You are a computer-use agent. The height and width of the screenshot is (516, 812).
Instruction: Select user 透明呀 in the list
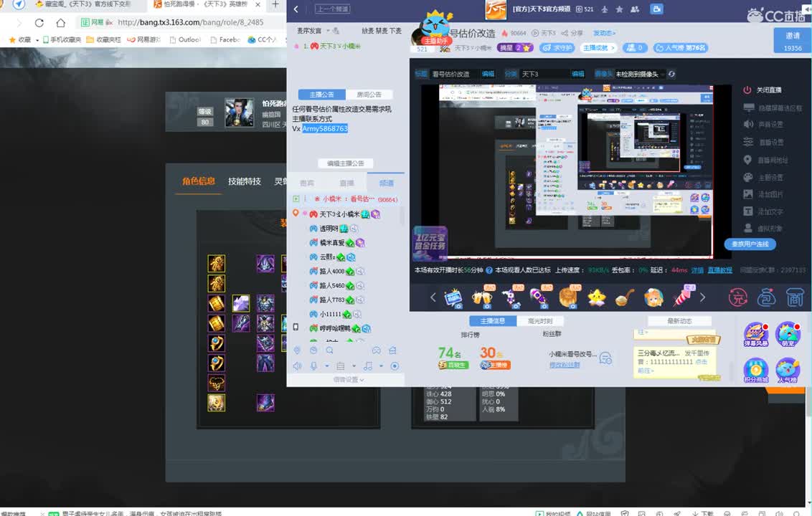[329, 228]
